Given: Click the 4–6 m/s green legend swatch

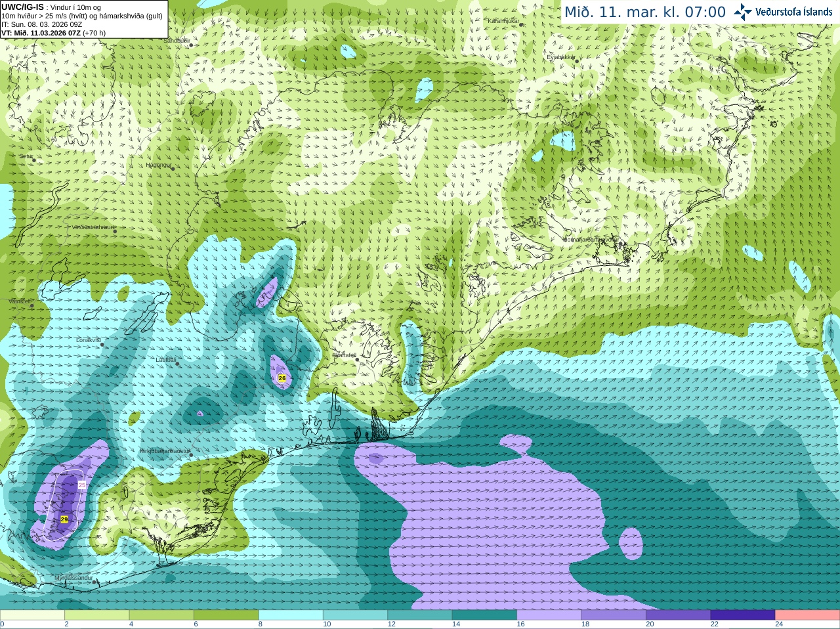Looking at the screenshot, I should (x=161, y=615).
